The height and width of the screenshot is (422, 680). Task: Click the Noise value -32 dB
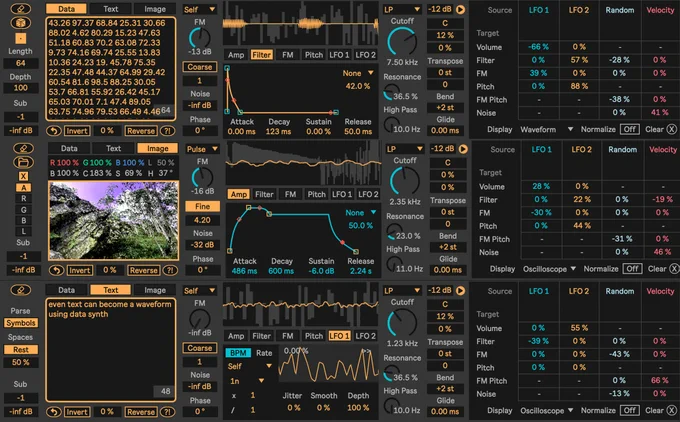pyautogui.click(x=202, y=245)
